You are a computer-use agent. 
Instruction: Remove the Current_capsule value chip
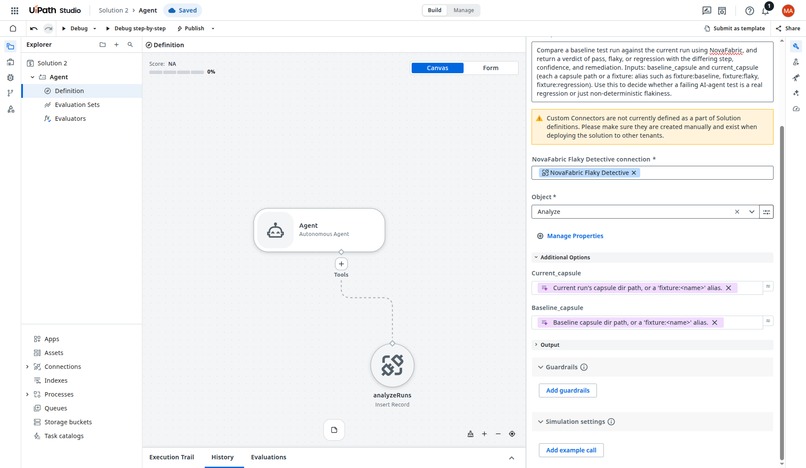(728, 288)
